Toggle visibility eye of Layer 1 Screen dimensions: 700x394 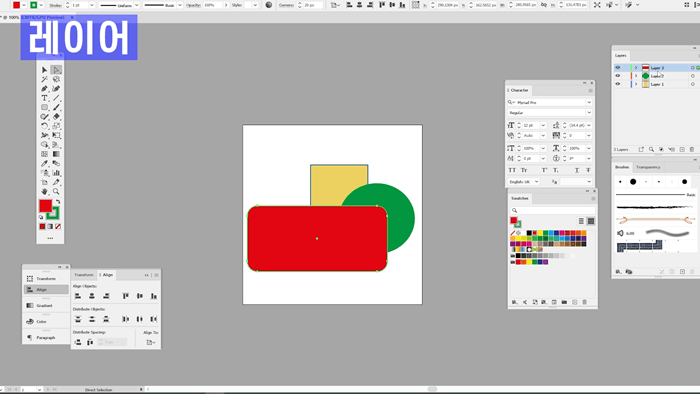coord(618,84)
